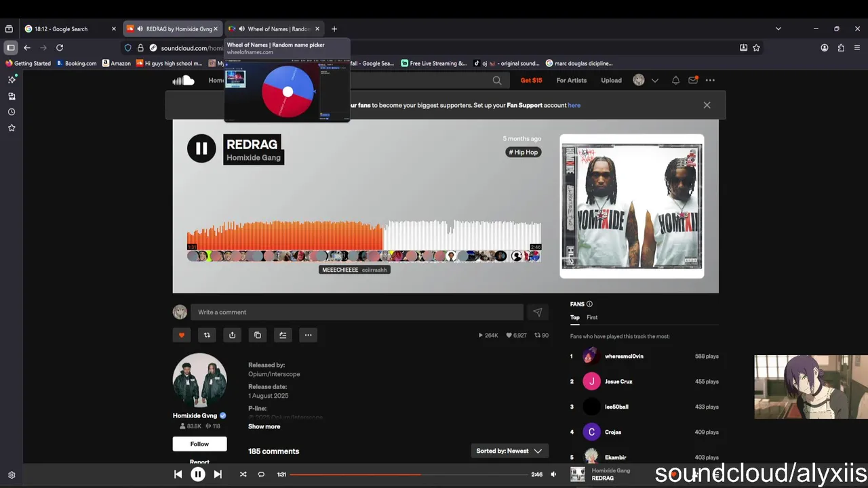Follow Homixide Gvng
This screenshot has height=488, width=868.
tap(199, 444)
